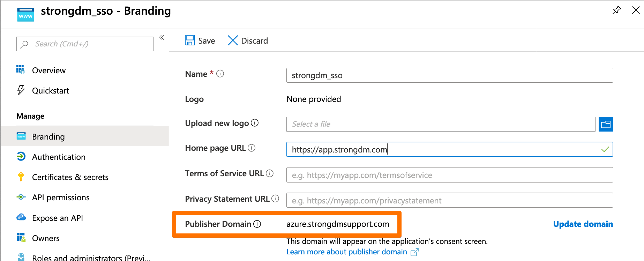Click the API permissions icon

pyautogui.click(x=21, y=197)
